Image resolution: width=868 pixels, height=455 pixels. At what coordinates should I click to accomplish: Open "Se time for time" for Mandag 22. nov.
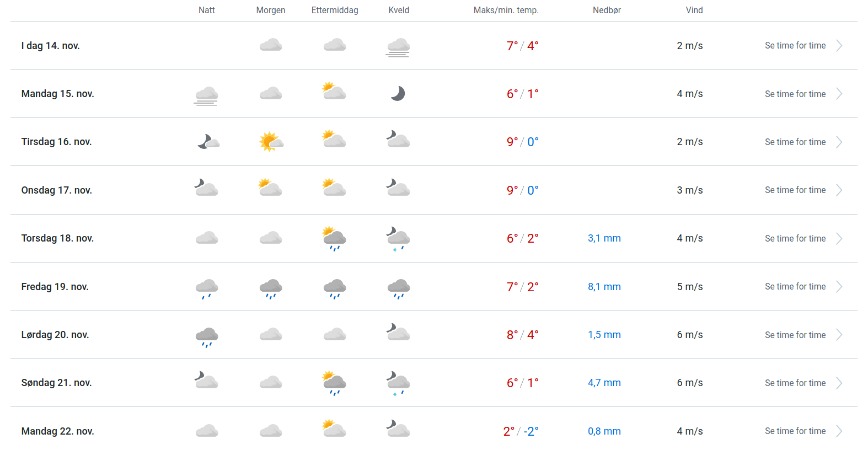pyautogui.click(x=795, y=431)
